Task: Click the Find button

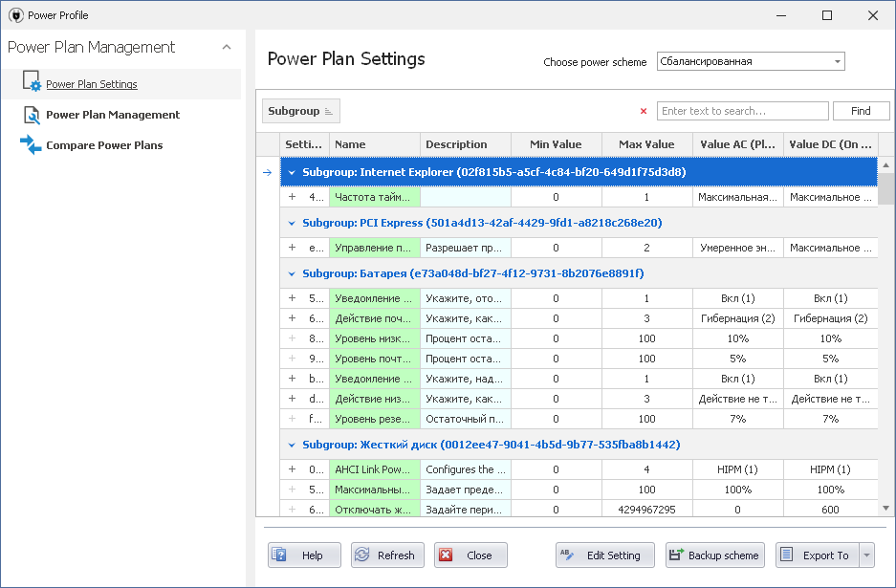Action: 861,111
